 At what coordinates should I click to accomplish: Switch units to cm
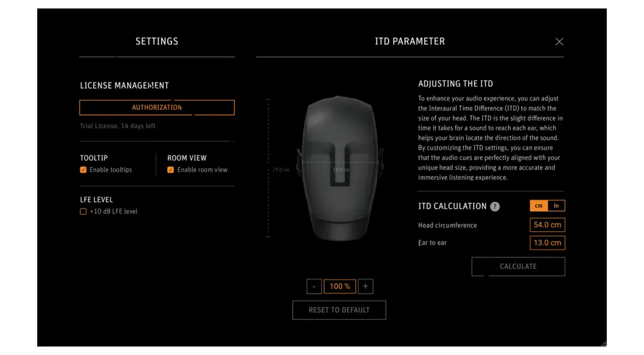click(538, 205)
